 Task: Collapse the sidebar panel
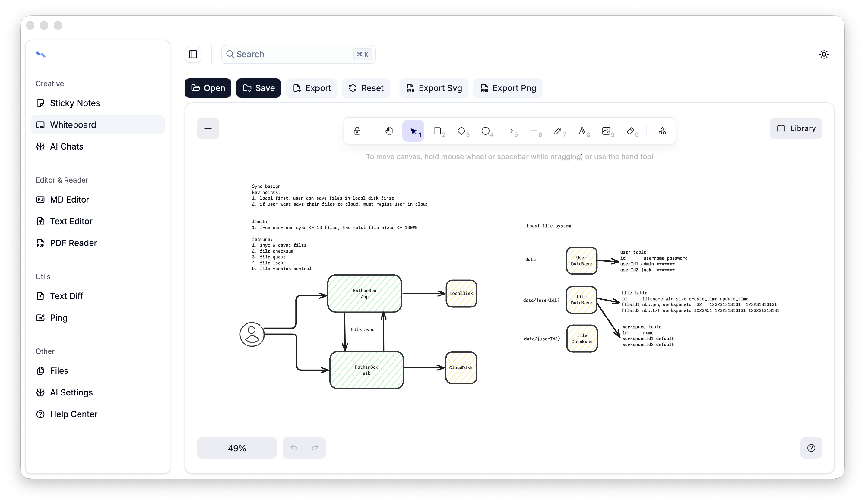pos(192,54)
